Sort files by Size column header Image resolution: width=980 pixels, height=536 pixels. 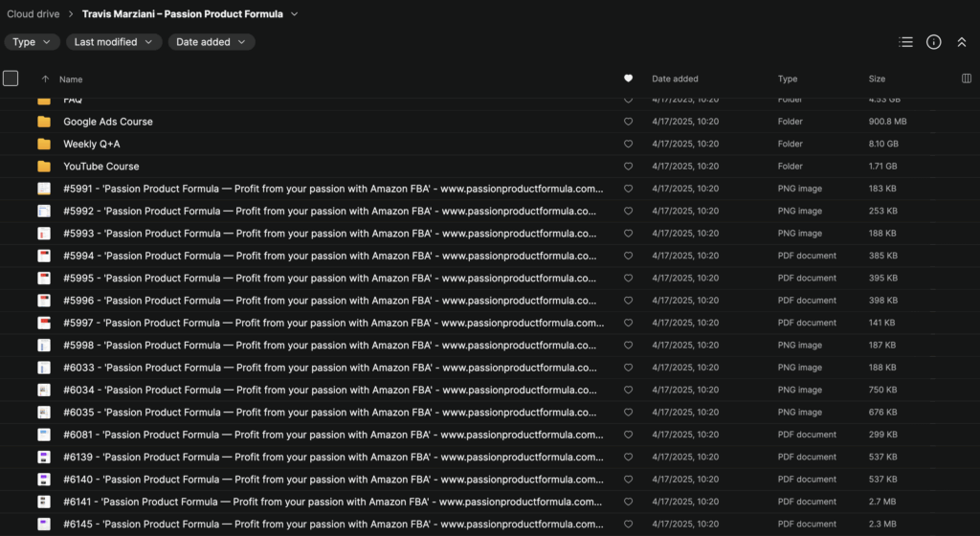click(877, 78)
